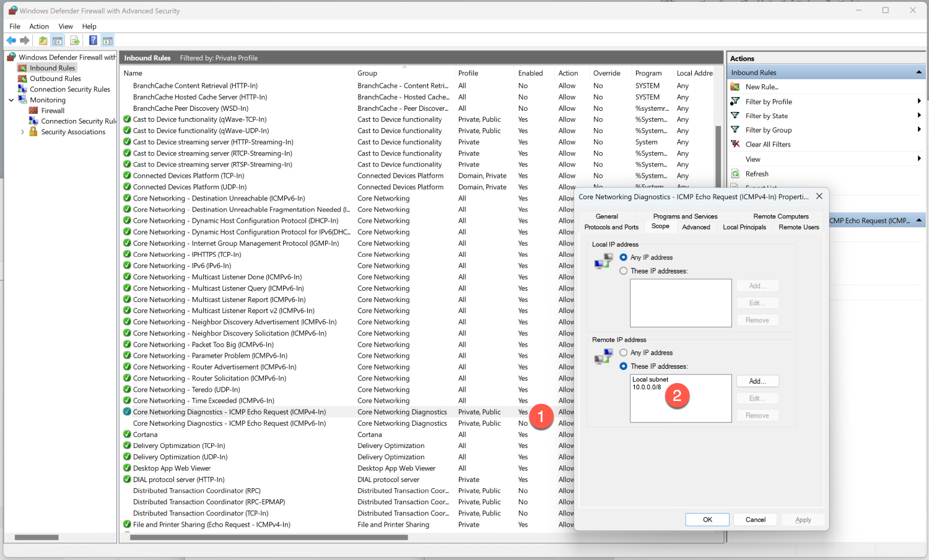Apply changes in the properties dialog
The image size is (929, 560).
coord(803,519)
